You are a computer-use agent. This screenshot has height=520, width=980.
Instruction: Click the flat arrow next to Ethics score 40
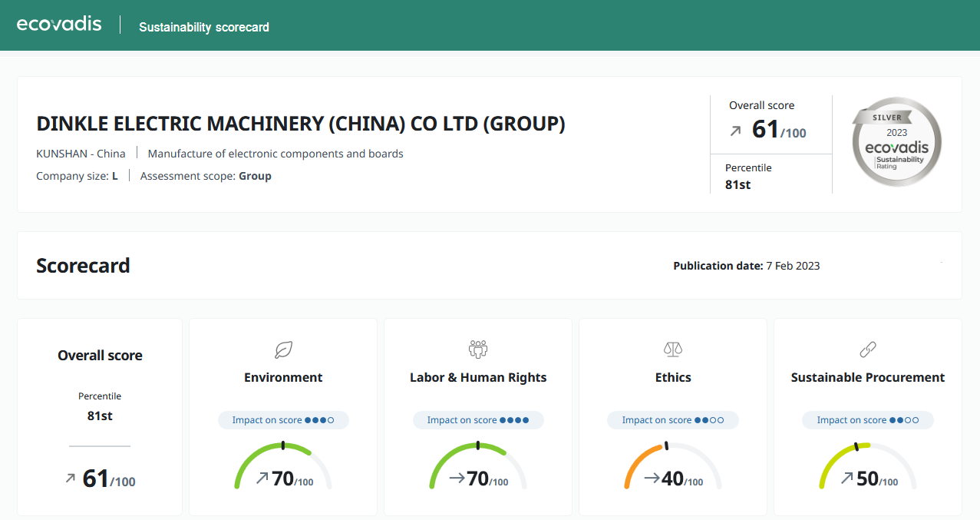tap(652, 479)
